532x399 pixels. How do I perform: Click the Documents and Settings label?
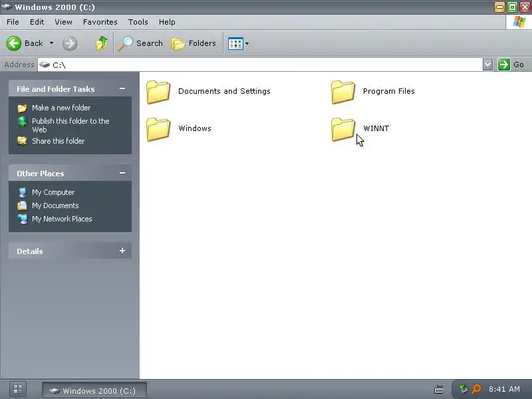pyautogui.click(x=224, y=91)
